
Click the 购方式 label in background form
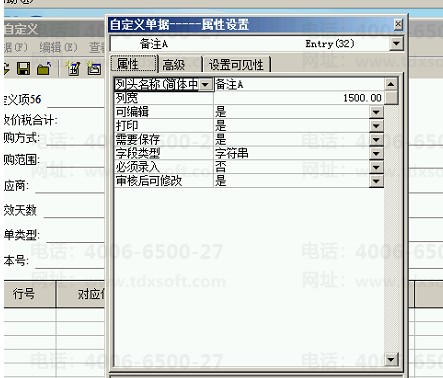coord(22,138)
